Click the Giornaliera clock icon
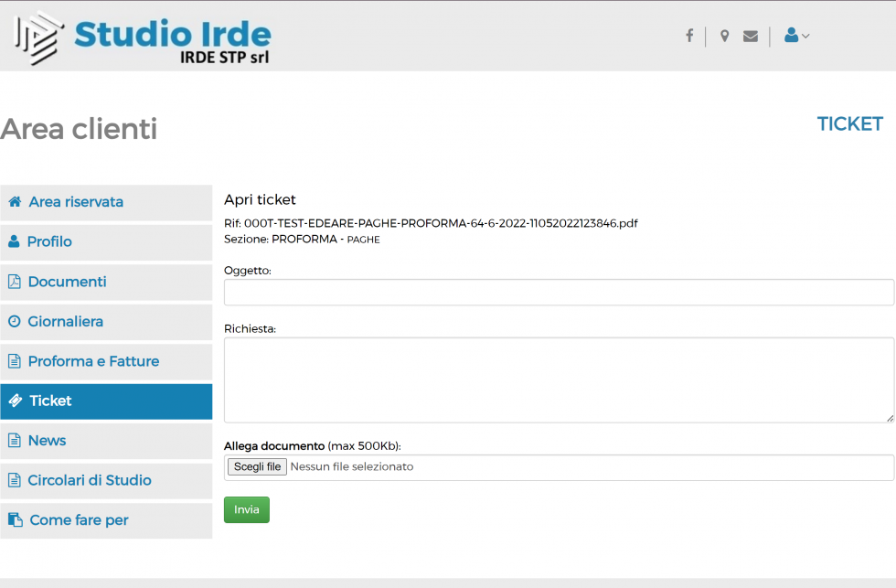Viewport: 896px width, 588px height. pos(15,322)
